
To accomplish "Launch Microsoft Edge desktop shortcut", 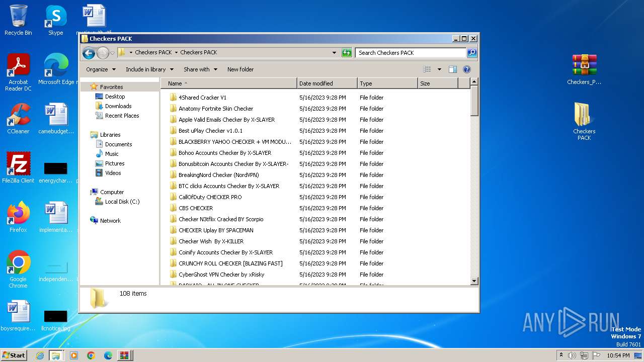I will pos(56,69).
